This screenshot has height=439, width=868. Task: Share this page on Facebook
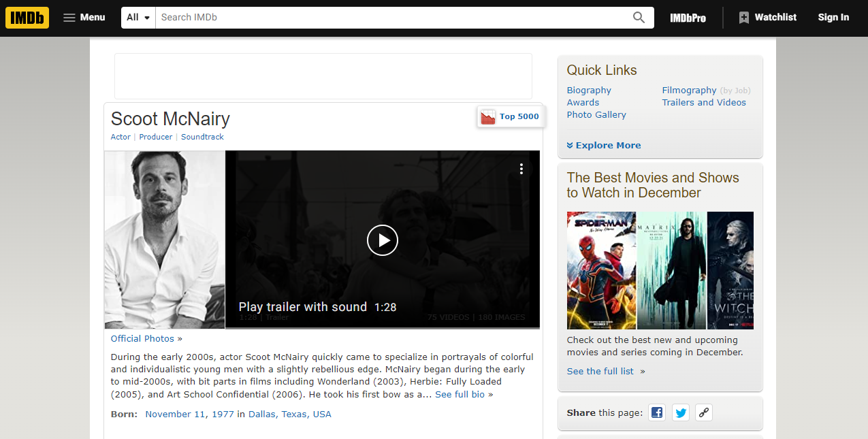point(657,412)
